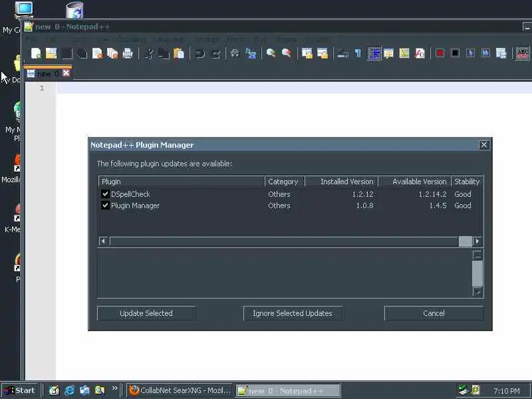This screenshot has height=399, width=532.
Task: Click the description box scroll up arrow
Action: (477, 255)
